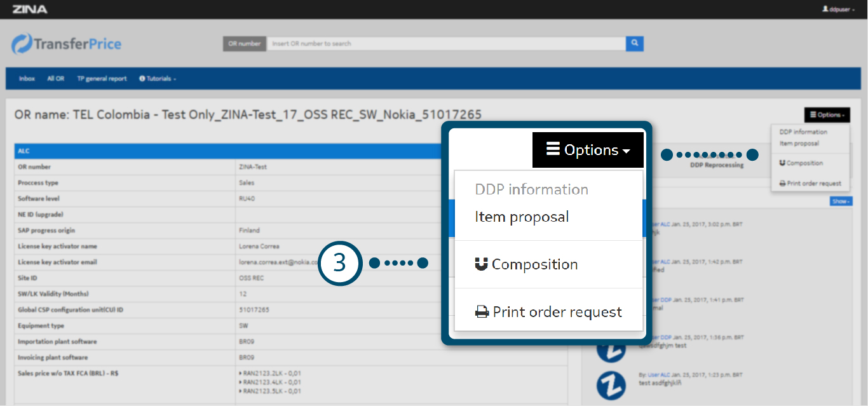Image resolution: width=868 pixels, height=406 pixels.
Task: Select Item proposal in the enlarged Options menu
Action: (x=522, y=217)
